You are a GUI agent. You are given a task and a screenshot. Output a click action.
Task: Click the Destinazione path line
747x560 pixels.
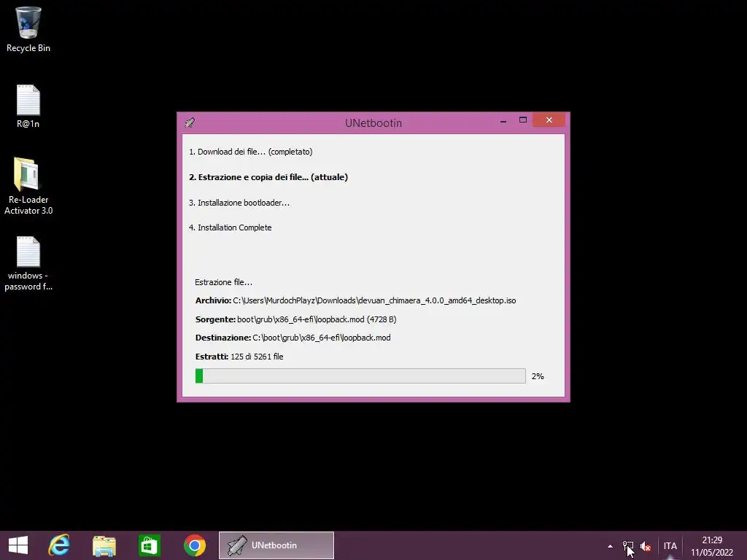293,338
